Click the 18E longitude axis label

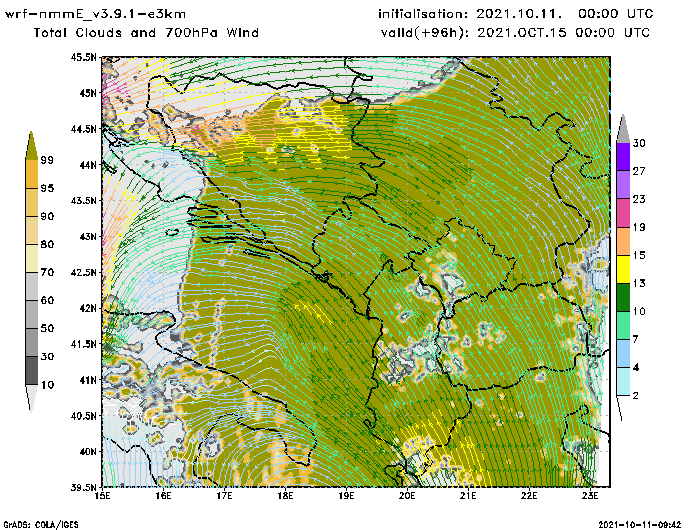(285, 496)
